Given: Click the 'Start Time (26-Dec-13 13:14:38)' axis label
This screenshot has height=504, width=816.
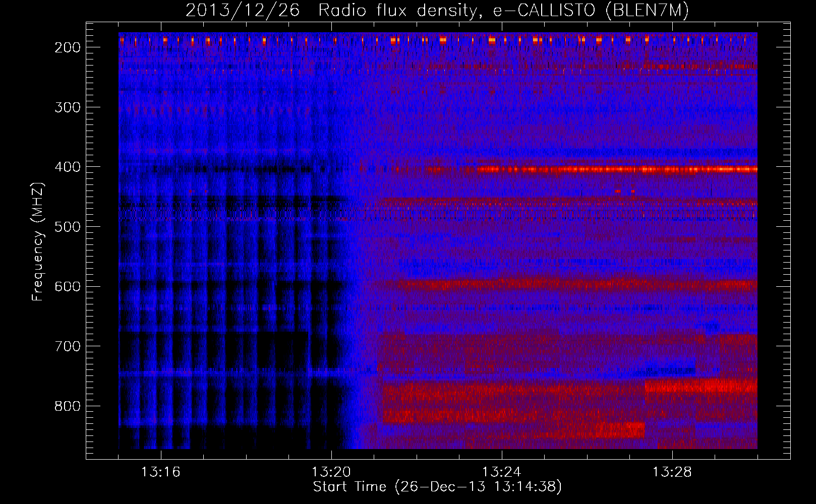Looking at the screenshot, I should (x=437, y=487).
